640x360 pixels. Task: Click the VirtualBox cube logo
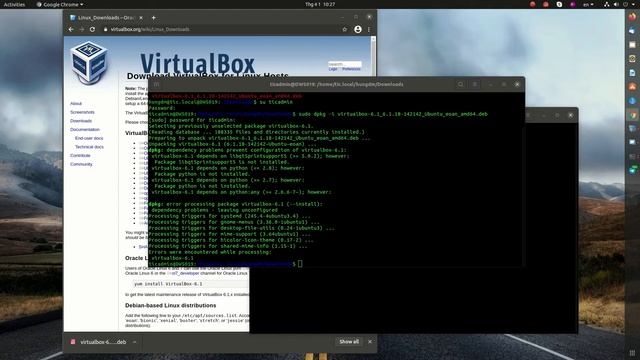(x=89, y=63)
